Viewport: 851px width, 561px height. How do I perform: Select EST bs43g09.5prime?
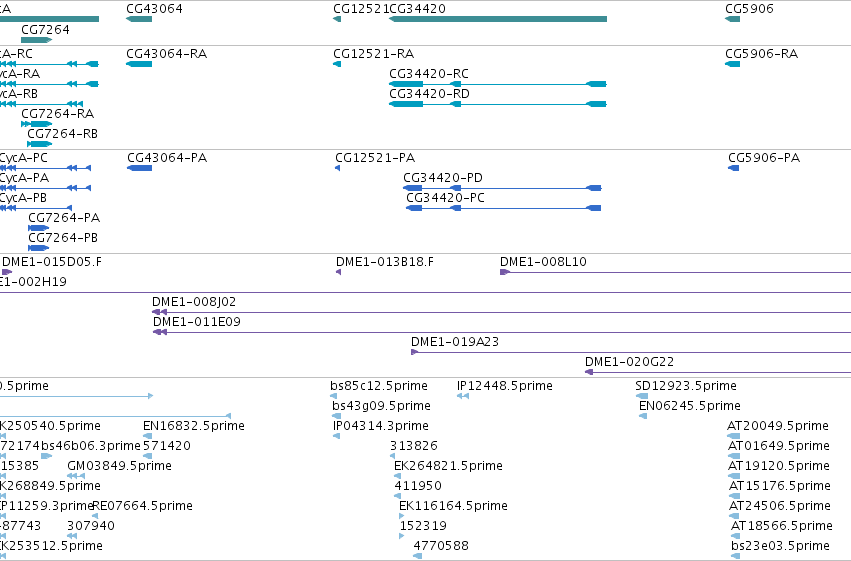382,406
